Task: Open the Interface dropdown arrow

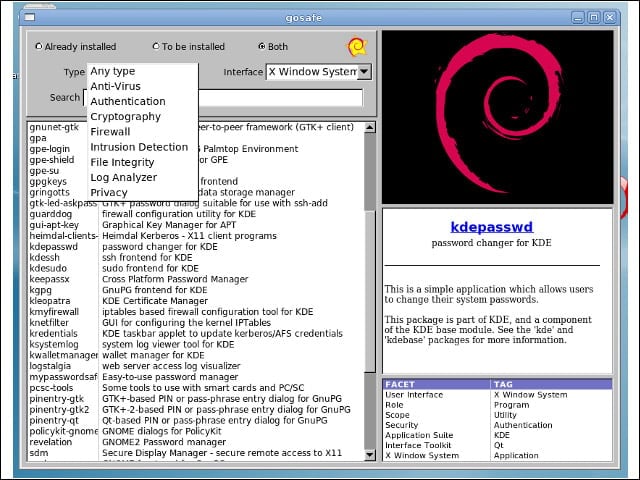Action: click(364, 72)
